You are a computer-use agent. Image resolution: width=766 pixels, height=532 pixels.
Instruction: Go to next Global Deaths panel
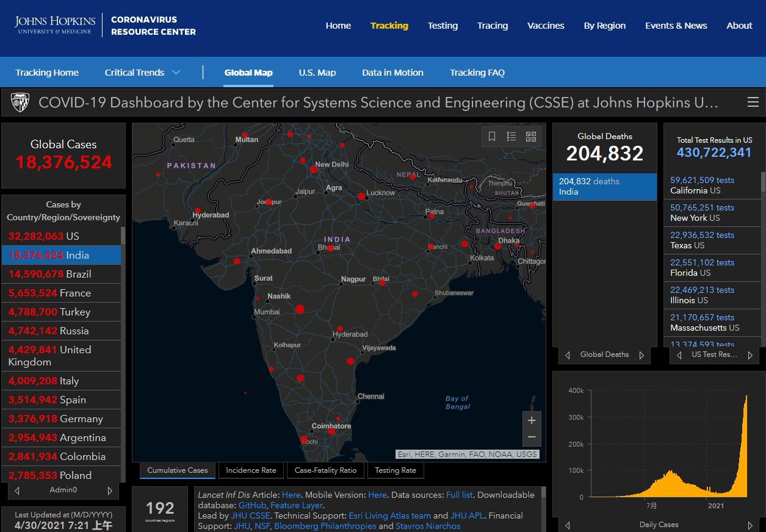(641, 355)
